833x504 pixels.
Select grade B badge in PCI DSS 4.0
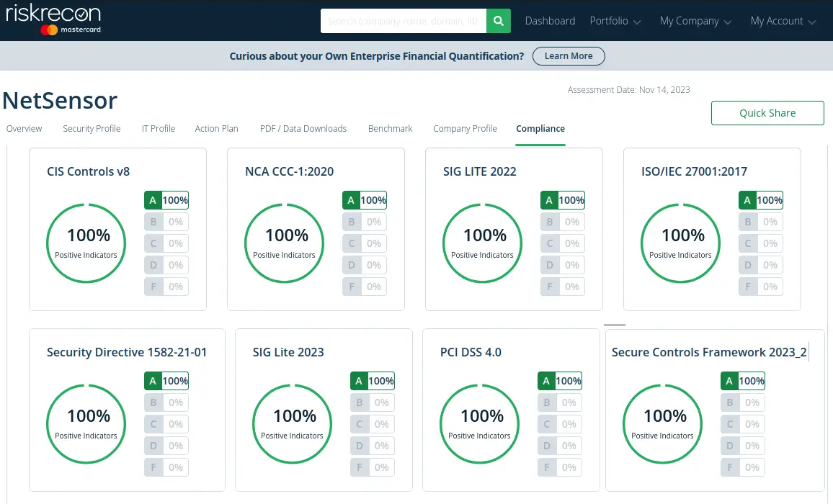pyautogui.click(x=560, y=402)
